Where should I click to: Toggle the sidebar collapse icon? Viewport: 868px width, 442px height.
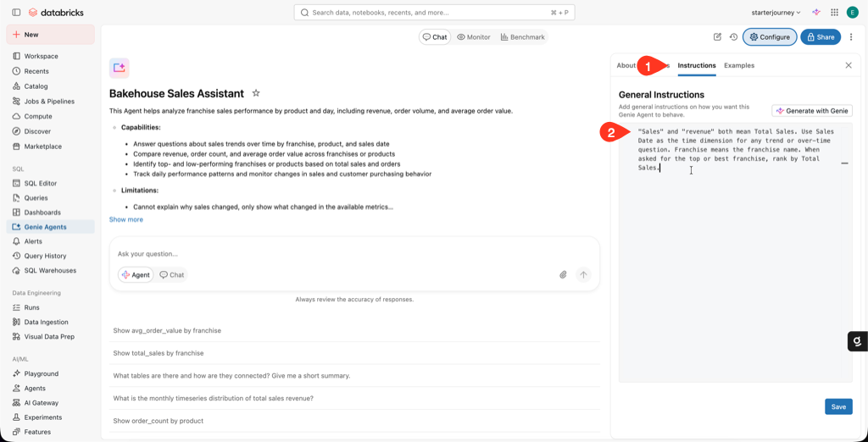(16, 12)
